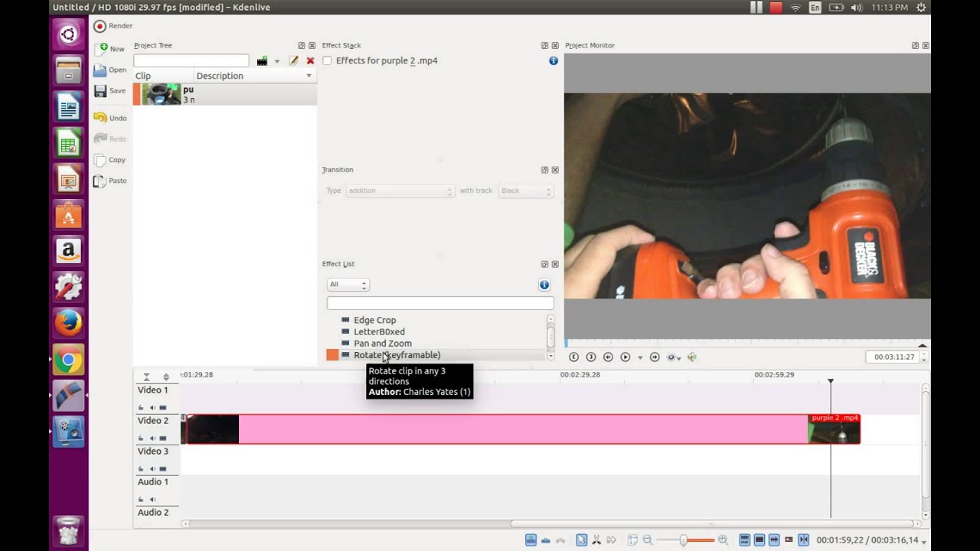Click the Add Clip film icon
This screenshot has width=980, height=551.
click(x=262, y=60)
